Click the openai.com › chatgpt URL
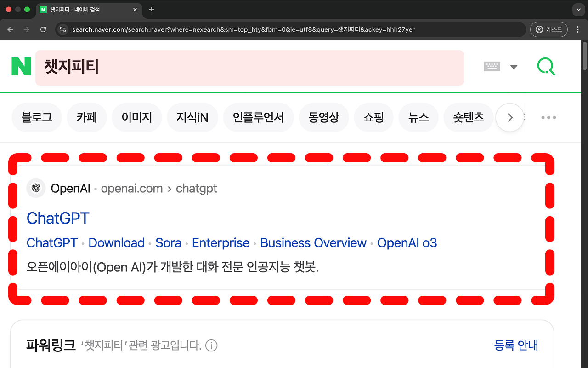588x368 pixels. (159, 189)
